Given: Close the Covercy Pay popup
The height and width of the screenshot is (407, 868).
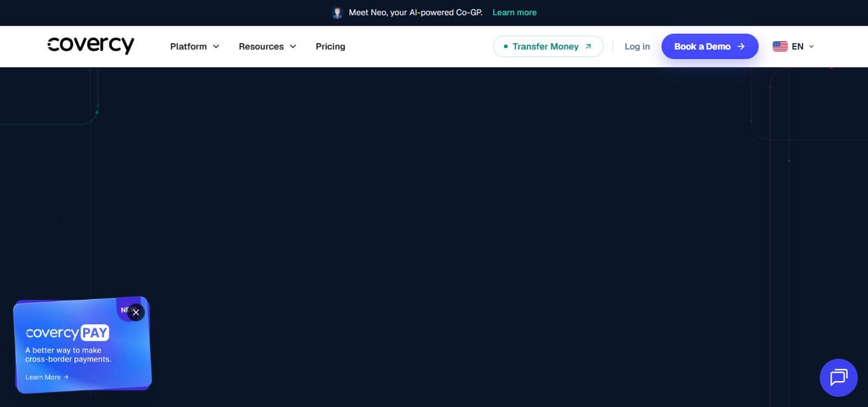Looking at the screenshot, I should [135, 312].
